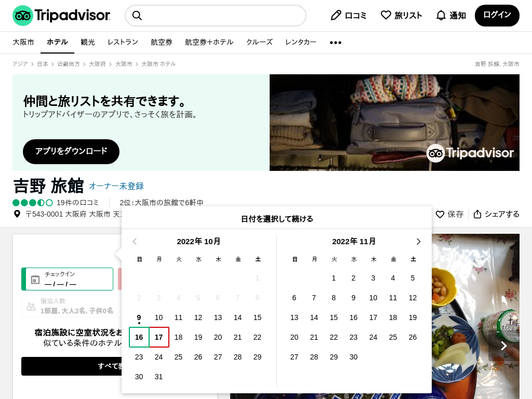Click the search magnifier icon
The image size is (532, 399).
tap(137, 16)
